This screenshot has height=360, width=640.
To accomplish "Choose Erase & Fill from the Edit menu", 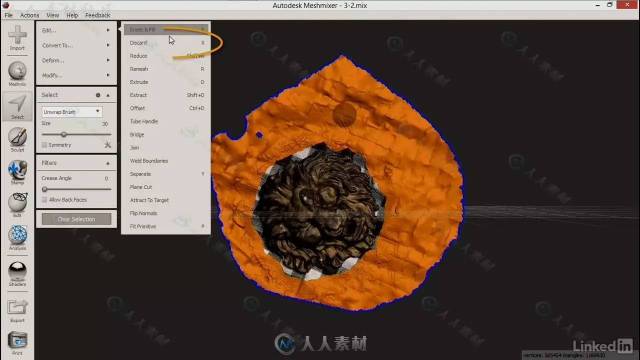I will pyautogui.click(x=166, y=29).
